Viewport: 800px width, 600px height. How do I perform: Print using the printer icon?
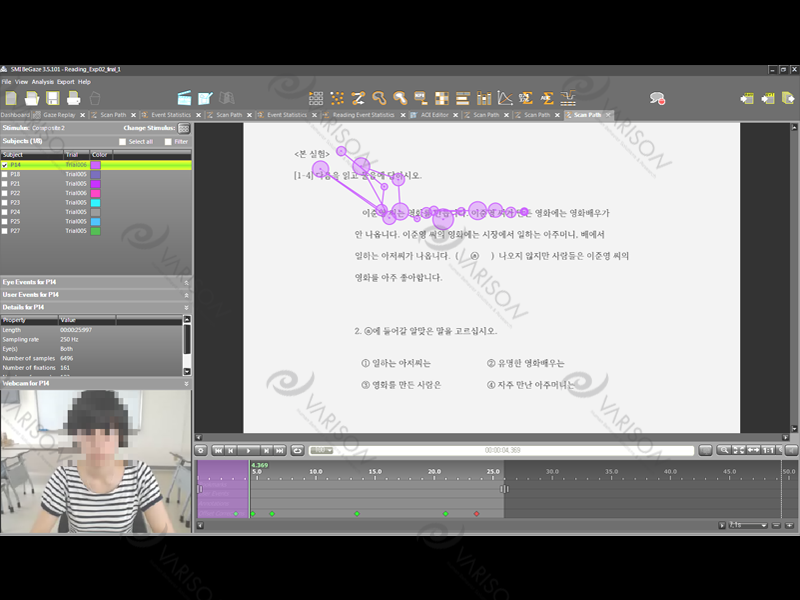(73, 98)
